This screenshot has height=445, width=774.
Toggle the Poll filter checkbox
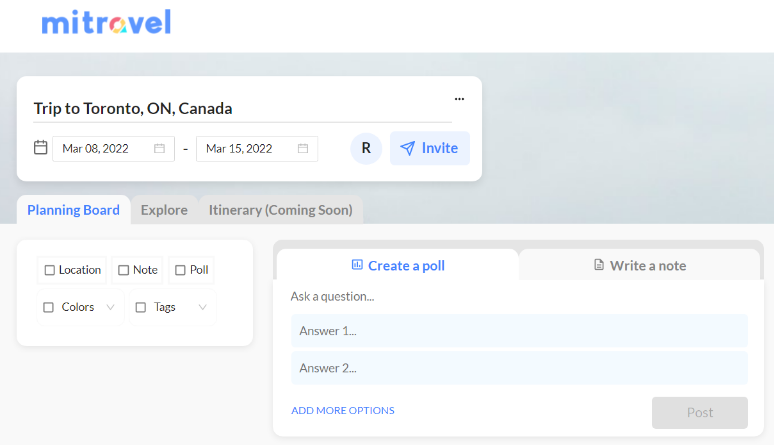click(180, 270)
